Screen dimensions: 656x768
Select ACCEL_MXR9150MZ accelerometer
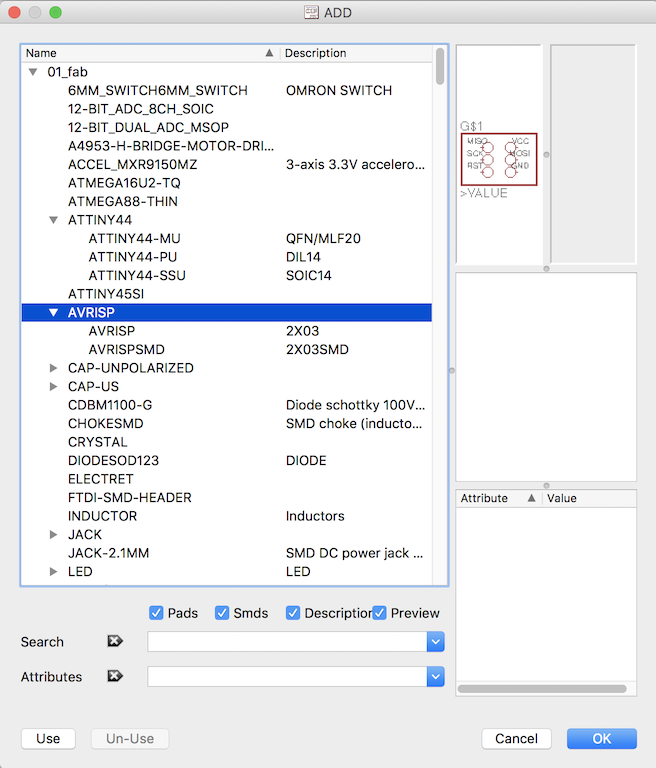pos(226,165)
